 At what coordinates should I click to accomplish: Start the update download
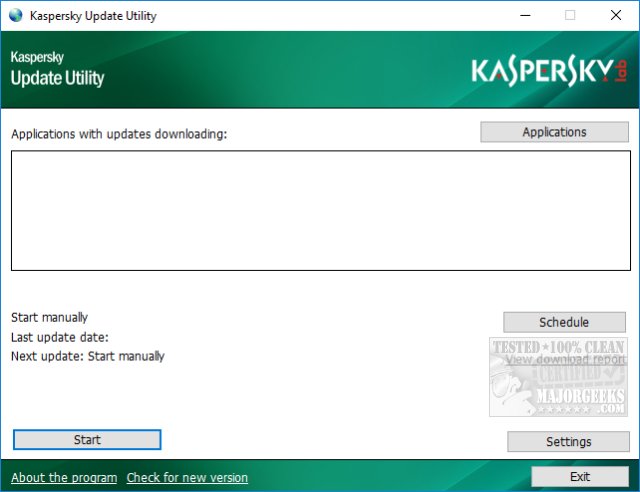click(87, 440)
